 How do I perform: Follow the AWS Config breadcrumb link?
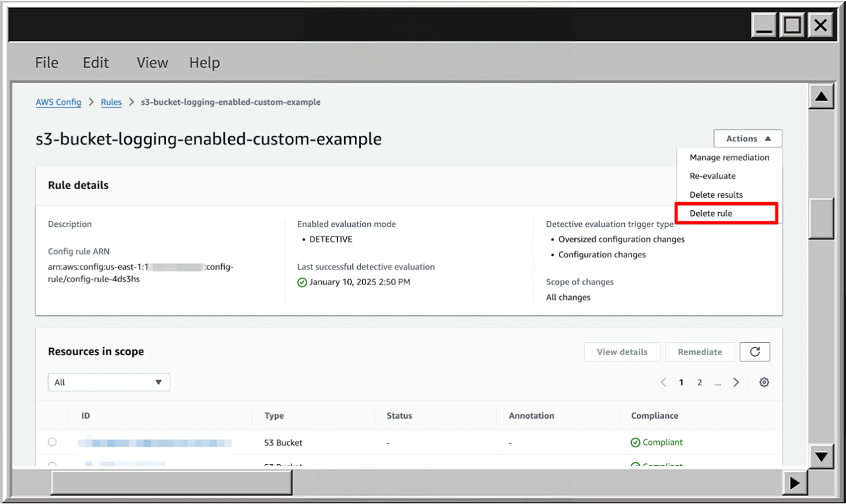point(58,102)
